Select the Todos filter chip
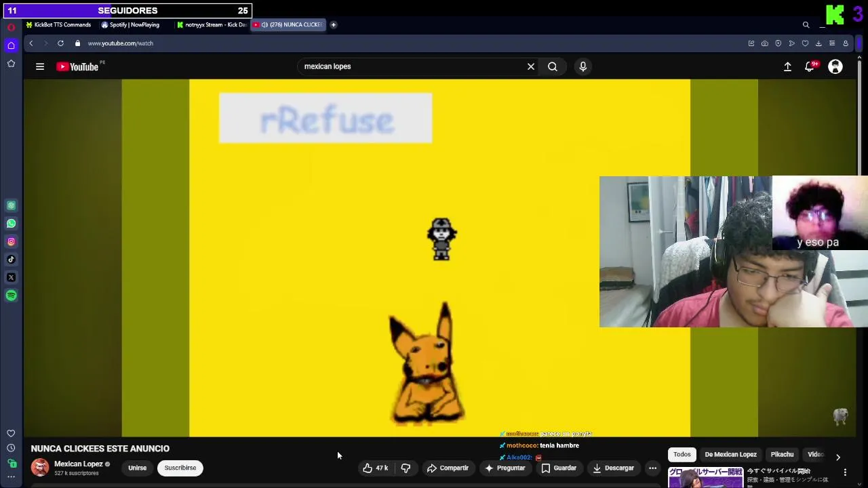Image resolution: width=868 pixels, height=488 pixels. point(682,455)
